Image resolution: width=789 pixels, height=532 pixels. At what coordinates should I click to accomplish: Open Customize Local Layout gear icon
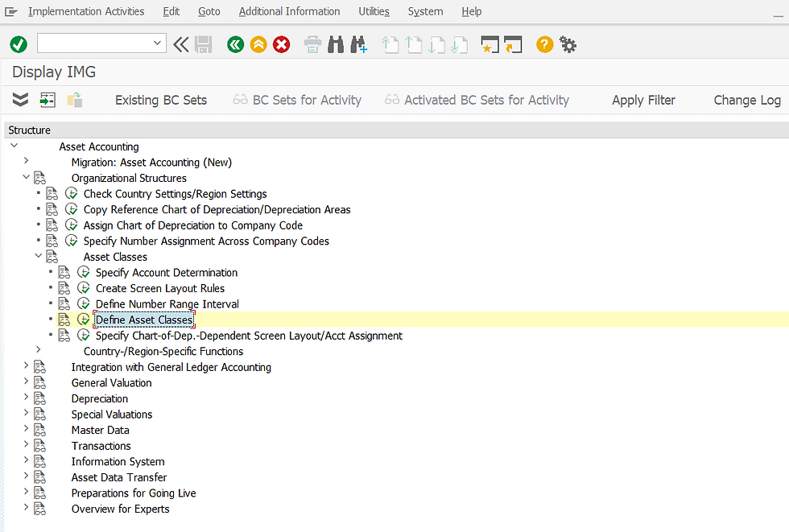(568, 45)
